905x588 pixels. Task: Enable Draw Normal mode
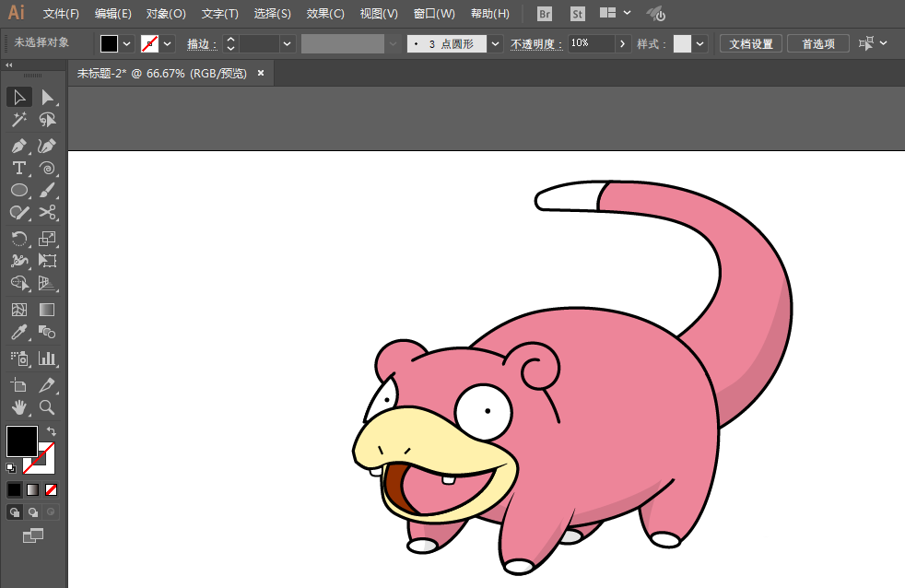(15, 512)
